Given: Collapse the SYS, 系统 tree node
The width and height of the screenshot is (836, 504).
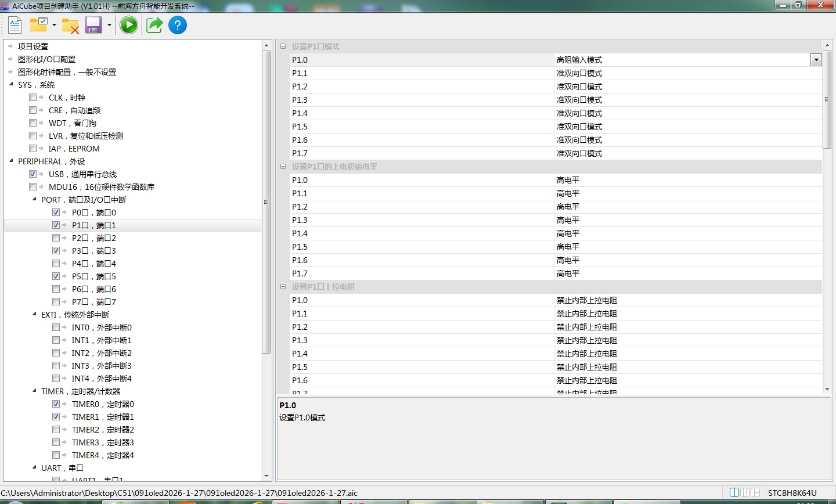Looking at the screenshot, I should (11, 85).
